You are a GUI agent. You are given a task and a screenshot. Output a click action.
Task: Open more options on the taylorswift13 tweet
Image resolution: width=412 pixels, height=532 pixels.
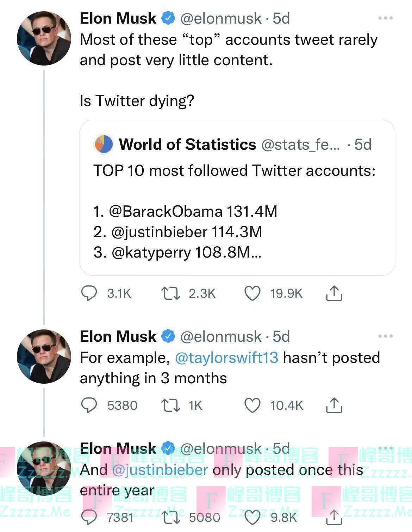[385, 336]
